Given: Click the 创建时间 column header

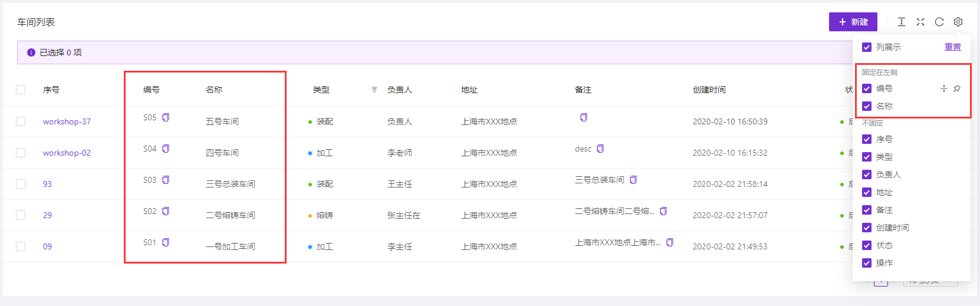Looking at the screenshot, I should click(x=709, y=90).
